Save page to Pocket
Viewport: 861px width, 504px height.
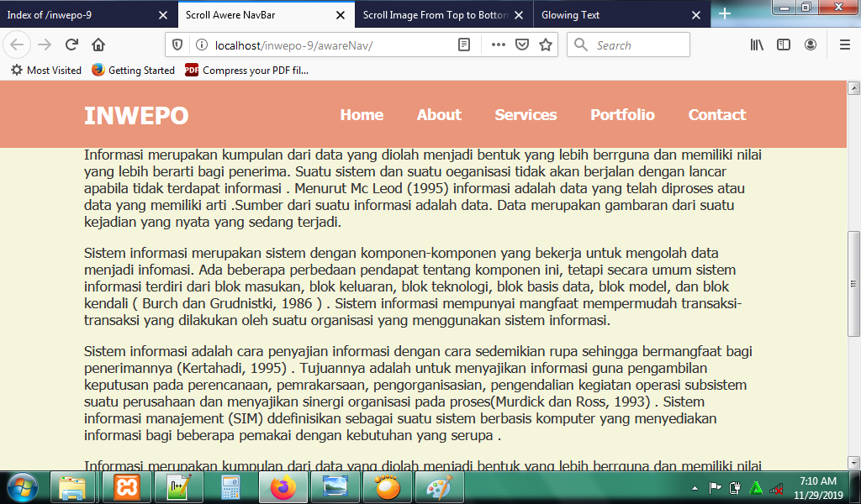pos(522,45)
